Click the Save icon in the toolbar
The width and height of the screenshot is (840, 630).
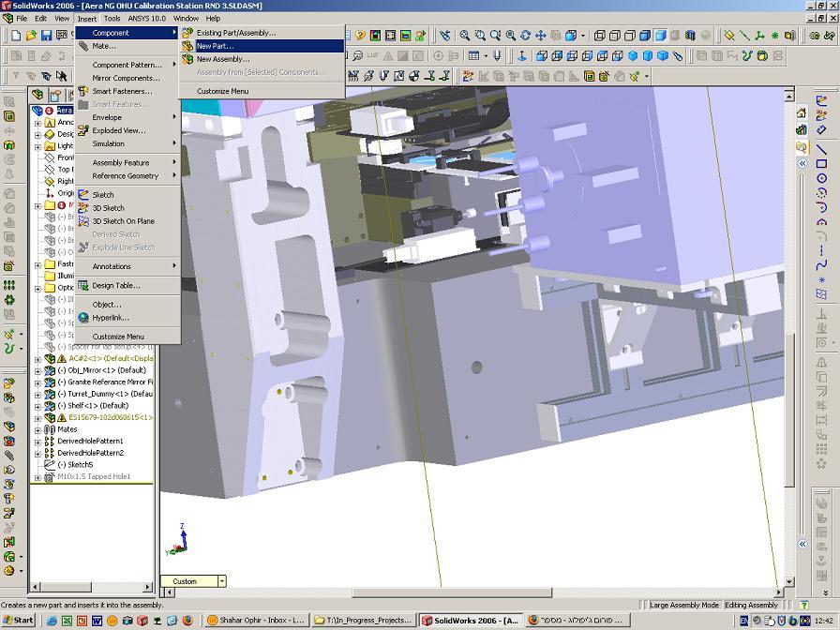(46, 36)
